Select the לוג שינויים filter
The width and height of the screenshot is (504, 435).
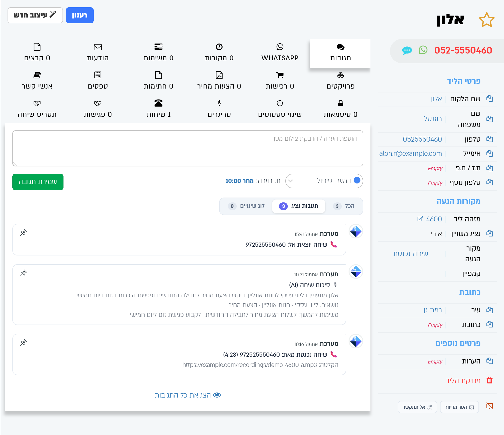coord(246,206)
